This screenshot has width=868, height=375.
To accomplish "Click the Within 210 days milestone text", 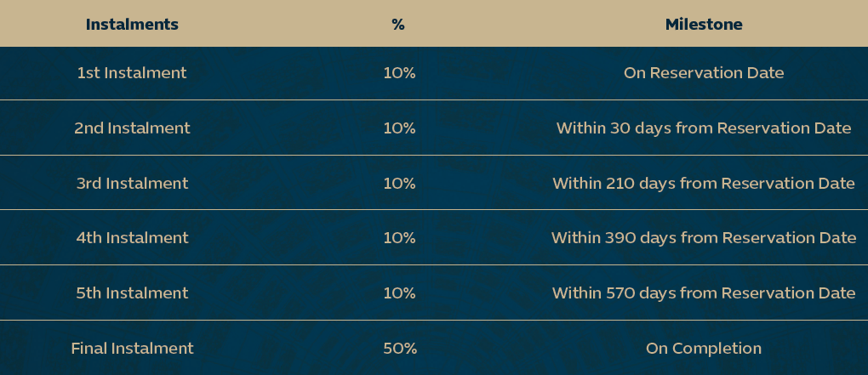I will (x=704, y=183).
